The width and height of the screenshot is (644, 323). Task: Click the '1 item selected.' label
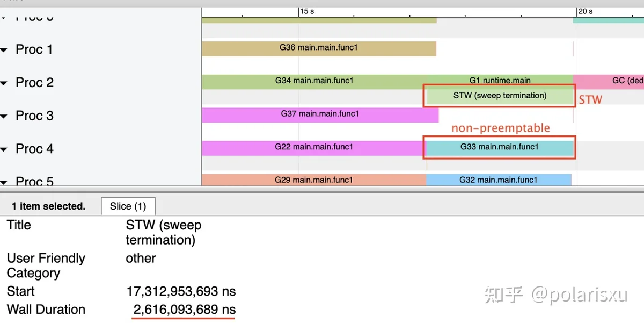(48, 206)
